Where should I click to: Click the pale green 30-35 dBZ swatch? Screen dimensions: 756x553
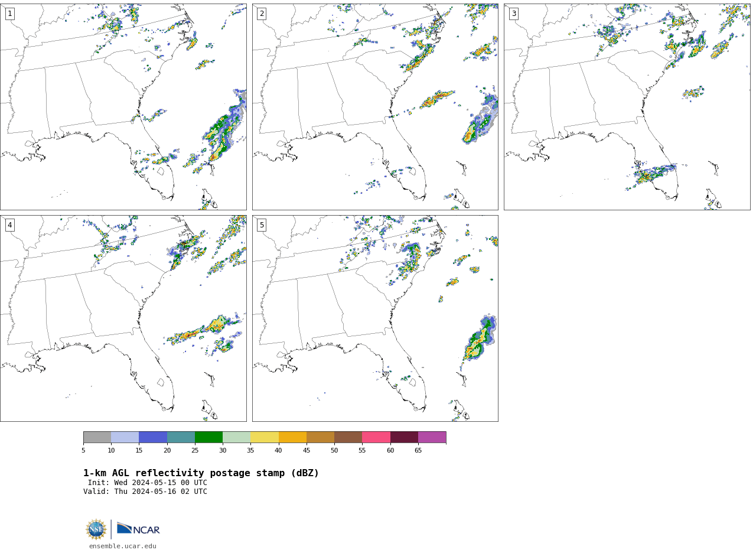point(237,437)
